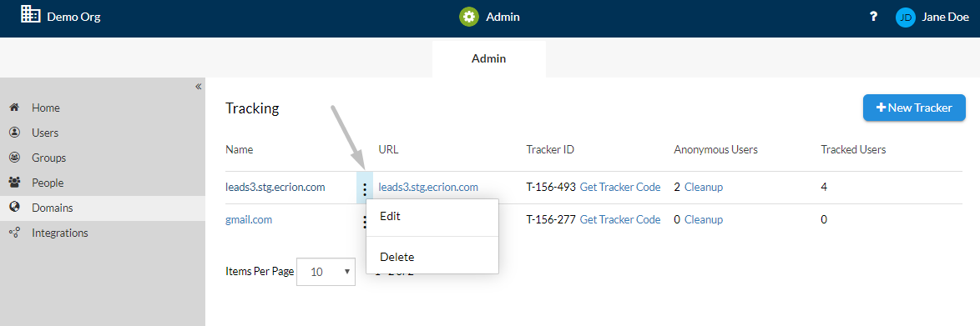Click the Jane Doe user name
Screen dimensions: 980x326
click(945, 18)
